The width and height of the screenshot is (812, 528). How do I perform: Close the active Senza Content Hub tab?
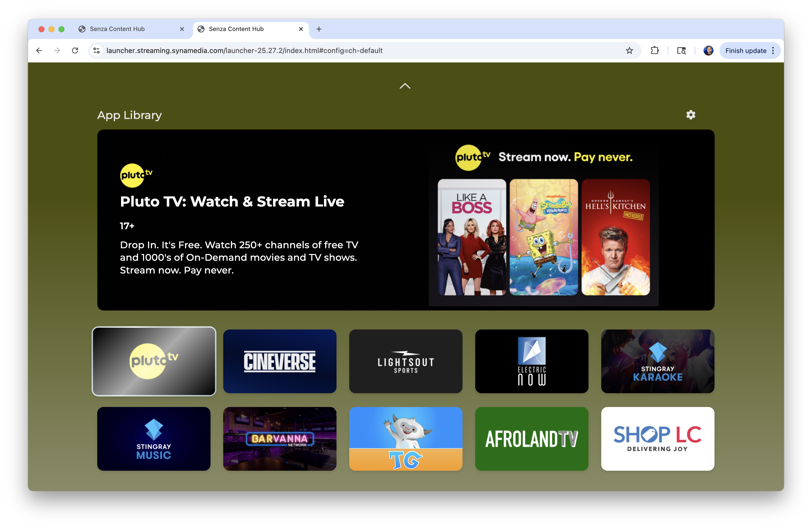tap(301, 29)
